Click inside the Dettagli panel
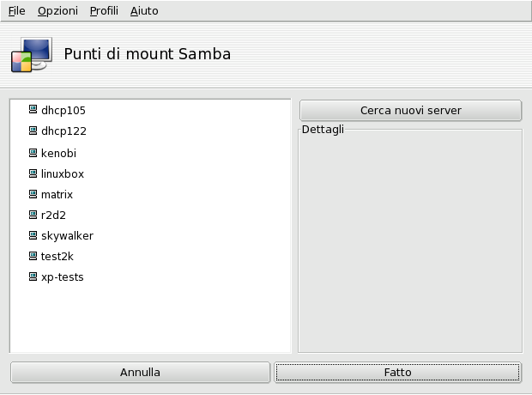The image size is (532, 395). (410, 240)
